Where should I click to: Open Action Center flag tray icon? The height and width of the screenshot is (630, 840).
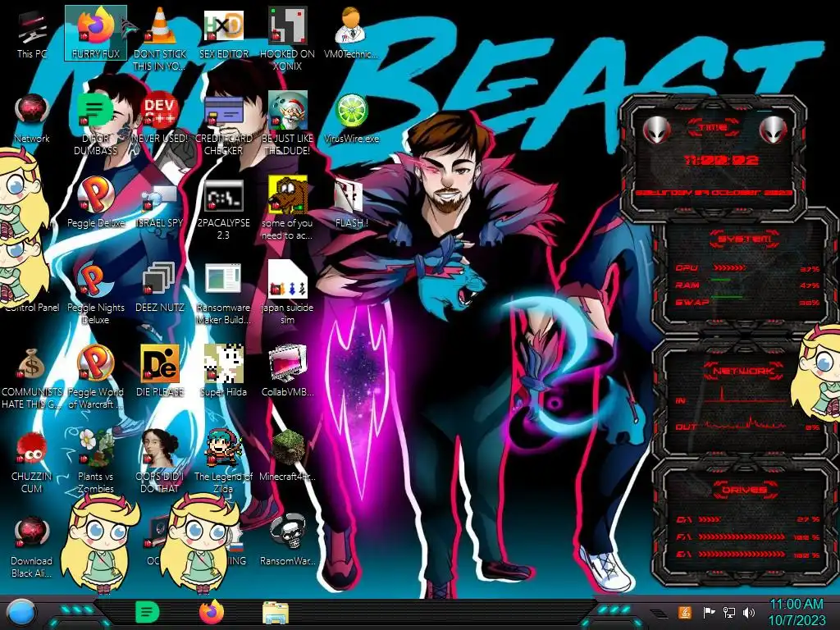point(709,612)
